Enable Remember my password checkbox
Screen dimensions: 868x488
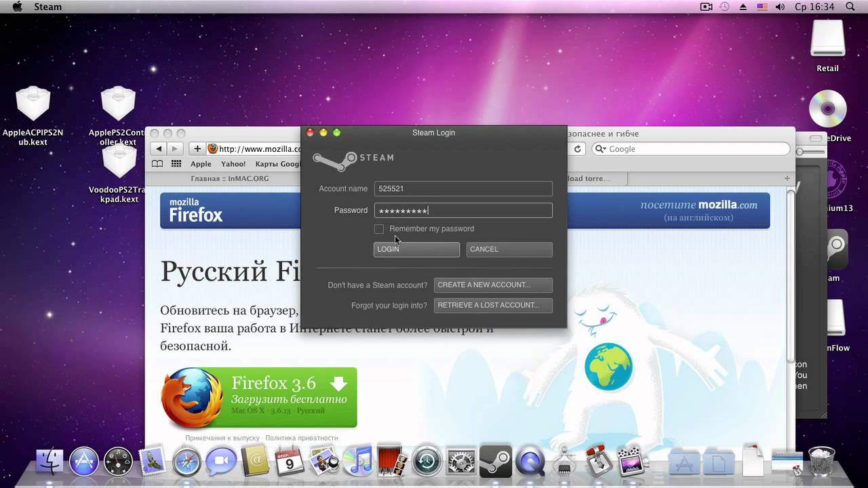pos(379,229)
